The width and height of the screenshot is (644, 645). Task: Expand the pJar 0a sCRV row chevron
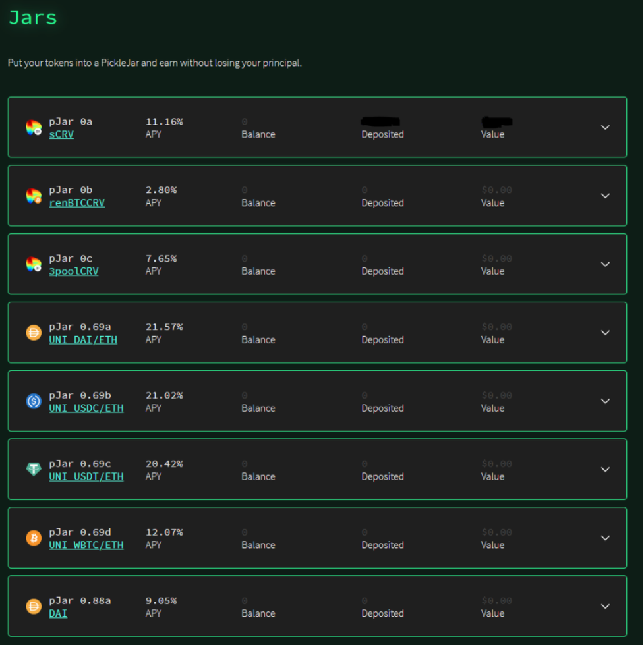[605, 128]
